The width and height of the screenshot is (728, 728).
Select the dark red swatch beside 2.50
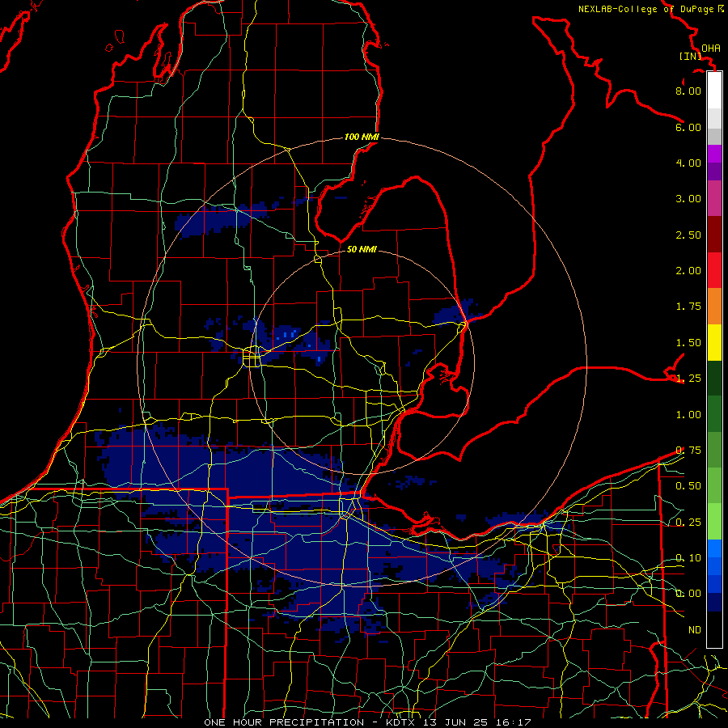(714, 235)
